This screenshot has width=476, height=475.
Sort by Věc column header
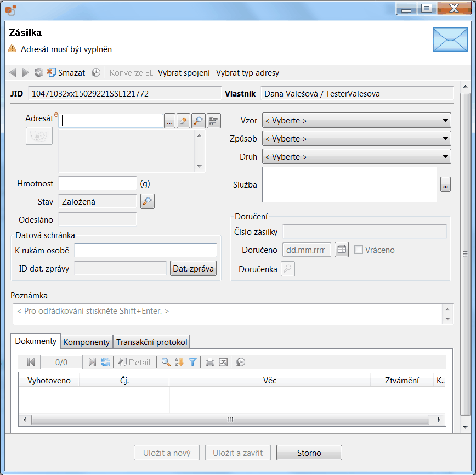(x=270, y=380)
